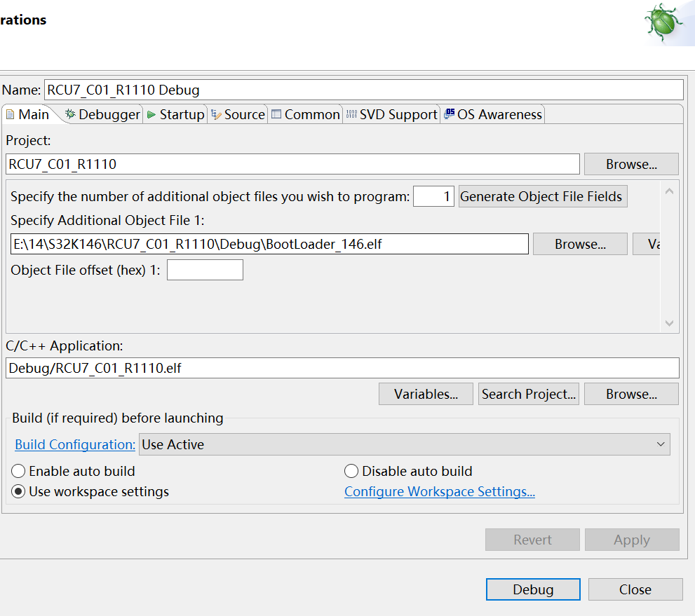Select the Main tab
Screen dimensions: 695x616
click(x=28, y=114)
